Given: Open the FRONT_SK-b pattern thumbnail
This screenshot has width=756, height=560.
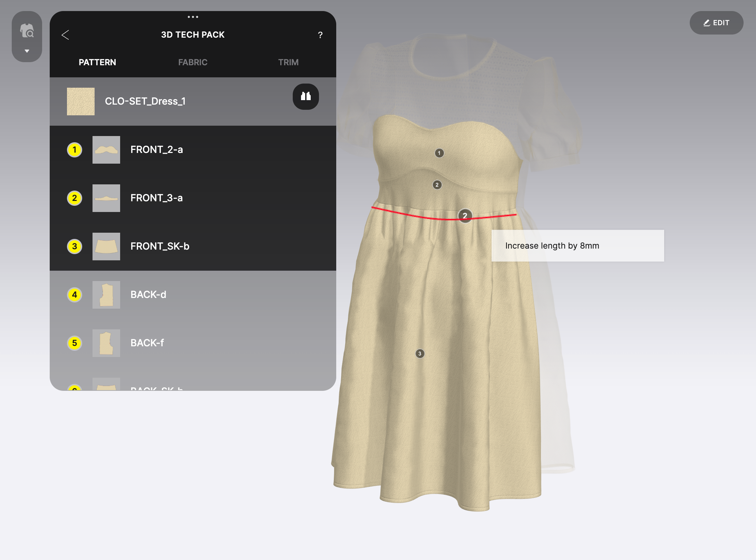Looking at the screenshot, I should click(x=106, y=246).
